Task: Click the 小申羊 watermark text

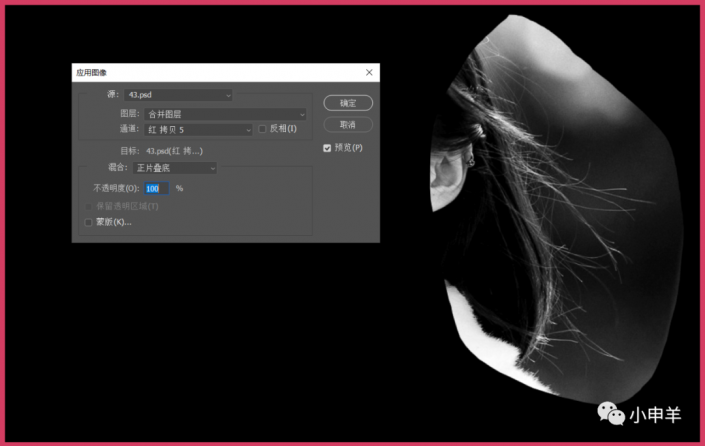Action: pos(657,414)
